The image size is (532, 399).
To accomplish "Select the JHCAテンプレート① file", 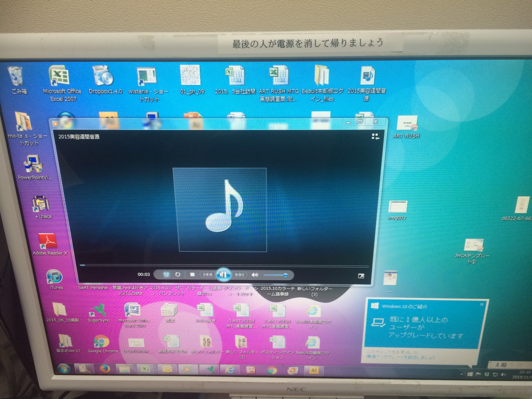I will [x=472, y=251].
